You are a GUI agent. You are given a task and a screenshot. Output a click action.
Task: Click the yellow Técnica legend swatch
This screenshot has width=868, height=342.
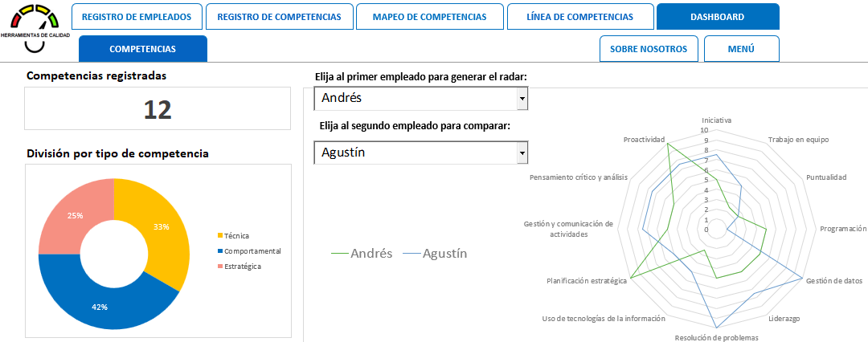tap(220, 236)
